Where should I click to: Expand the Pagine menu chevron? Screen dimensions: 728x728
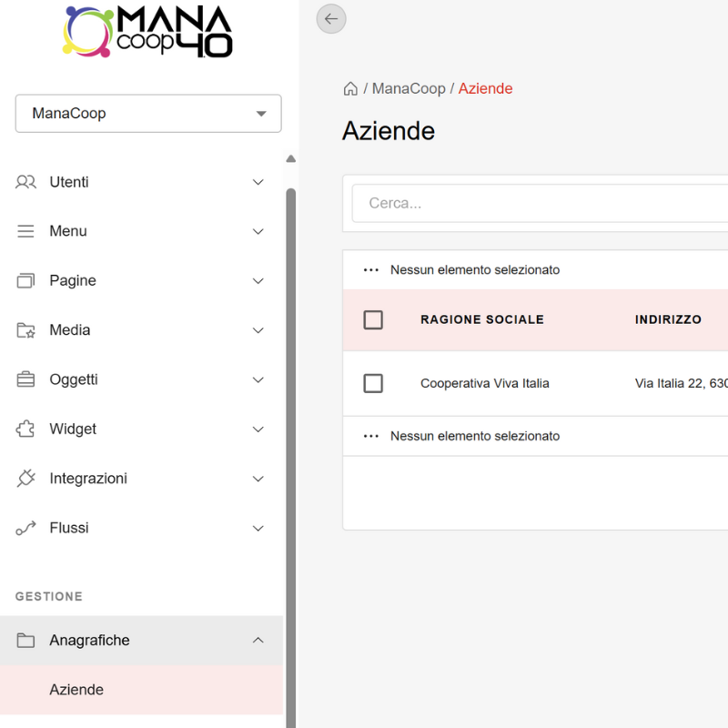(258, 281)
